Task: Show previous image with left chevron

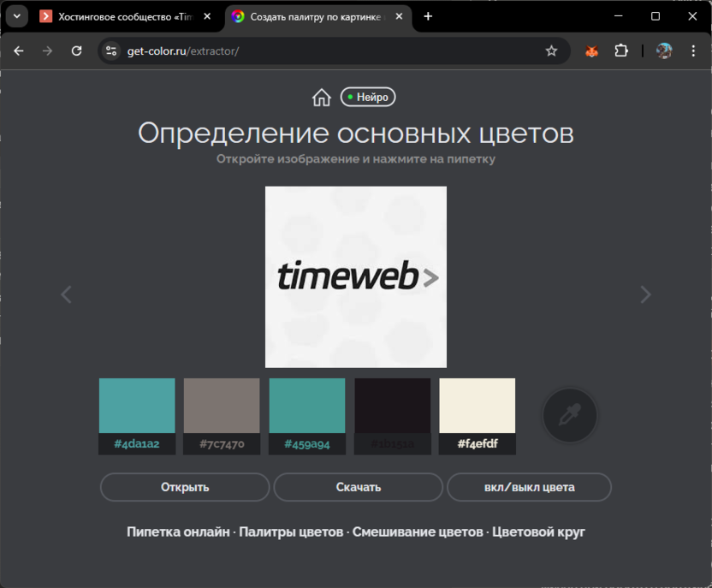Action: 66,294
